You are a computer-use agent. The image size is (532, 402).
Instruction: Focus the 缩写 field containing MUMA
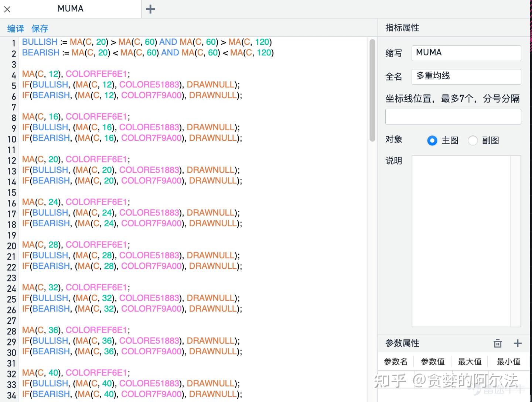click(x=466, y=53)
